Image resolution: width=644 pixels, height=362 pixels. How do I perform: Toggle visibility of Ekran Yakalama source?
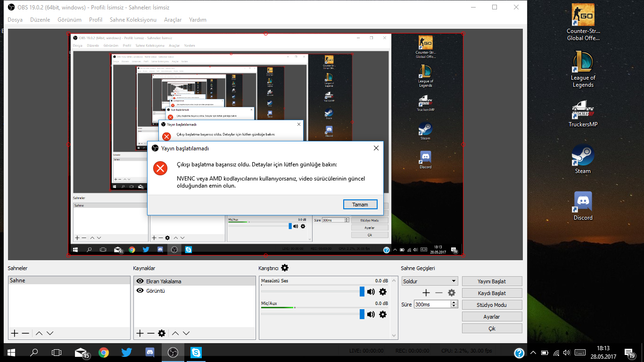pyautogui.click(x=140, y=281)
